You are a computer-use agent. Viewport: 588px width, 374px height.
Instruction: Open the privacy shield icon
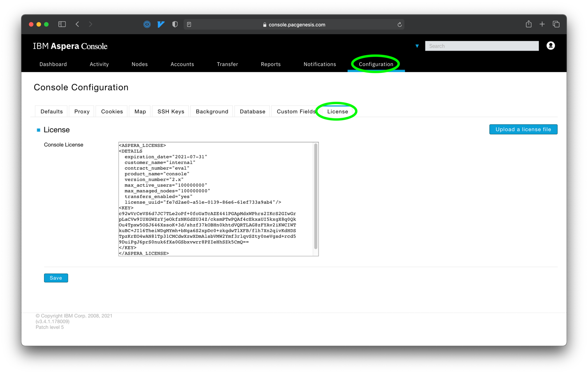pos(175,24)
